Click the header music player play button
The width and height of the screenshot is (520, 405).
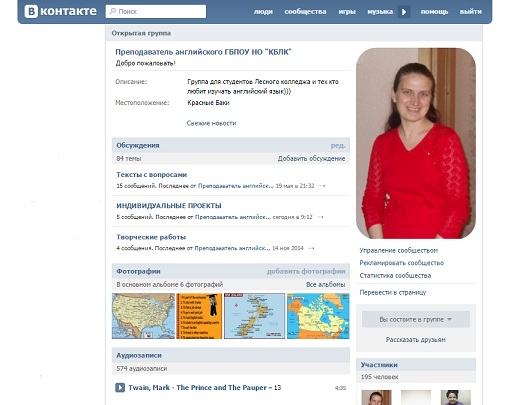point(404,12)
